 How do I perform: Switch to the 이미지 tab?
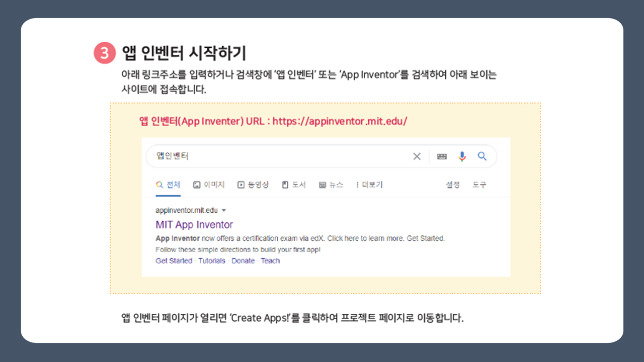pos(209,185)
